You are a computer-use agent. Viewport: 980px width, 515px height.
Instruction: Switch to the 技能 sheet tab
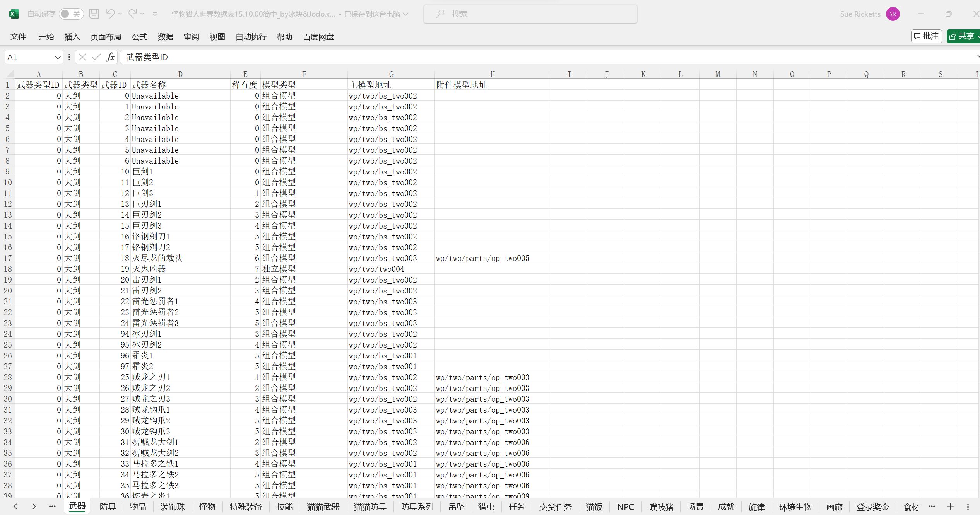(284, 507)
